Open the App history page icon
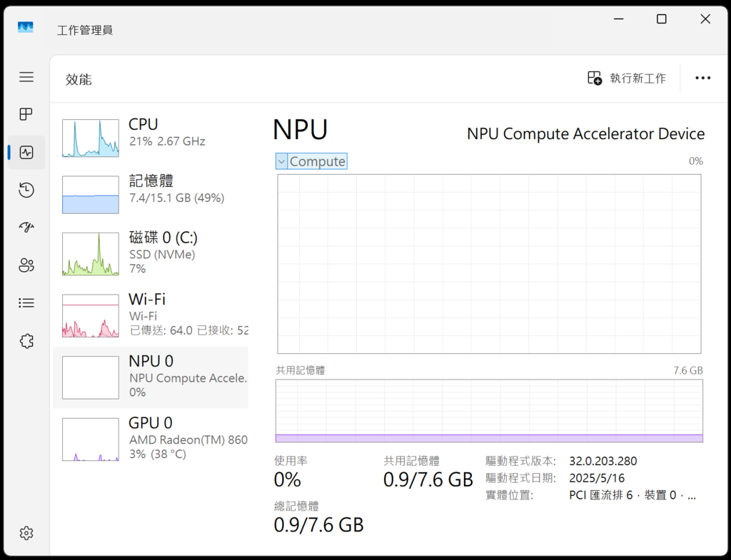This screenshot has width=731, height=560. click(x=26, y=190)
